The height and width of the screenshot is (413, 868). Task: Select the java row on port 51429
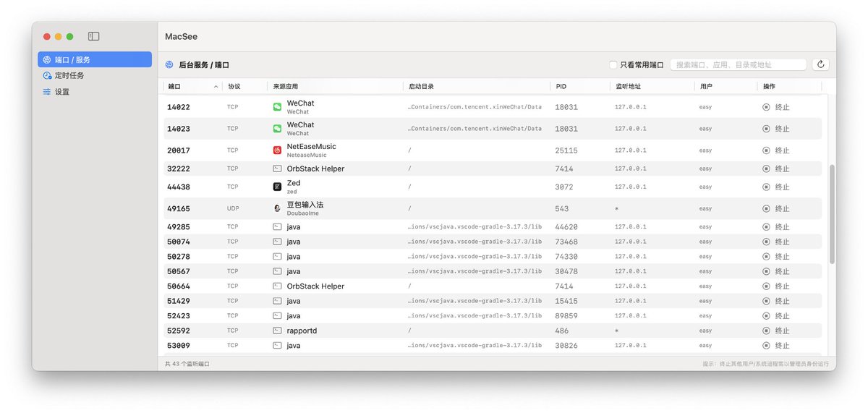click(492, 301)
